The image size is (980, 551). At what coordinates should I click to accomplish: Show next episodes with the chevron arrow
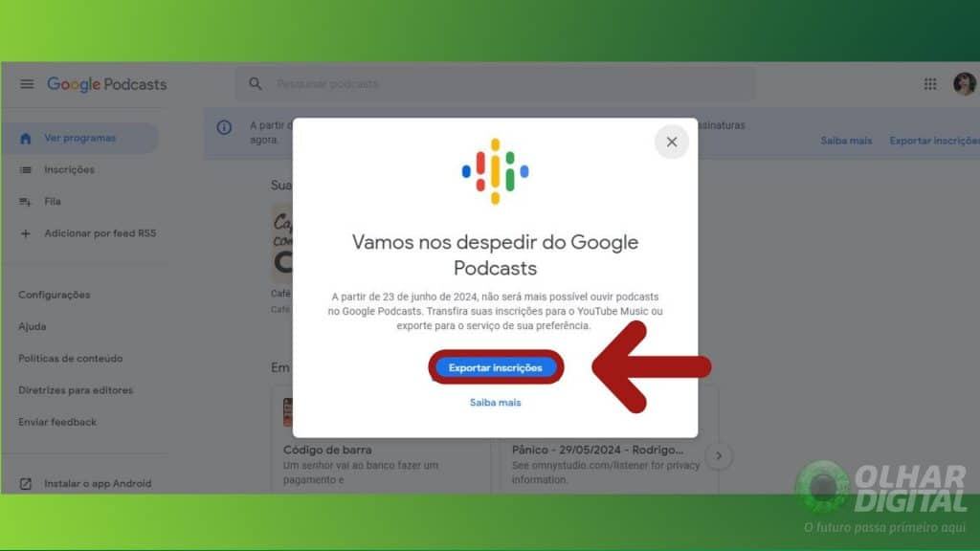[x=719, y=456]
